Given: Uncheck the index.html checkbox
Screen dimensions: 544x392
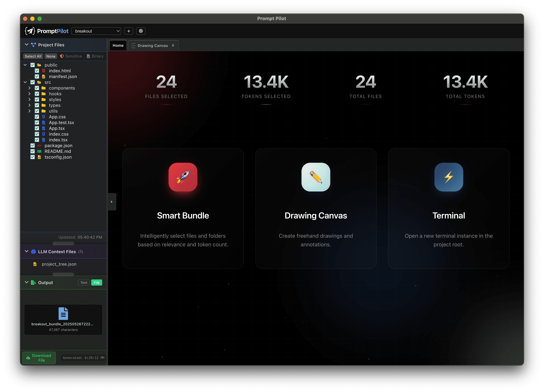Looking at the screenshot, I should 37,71.
